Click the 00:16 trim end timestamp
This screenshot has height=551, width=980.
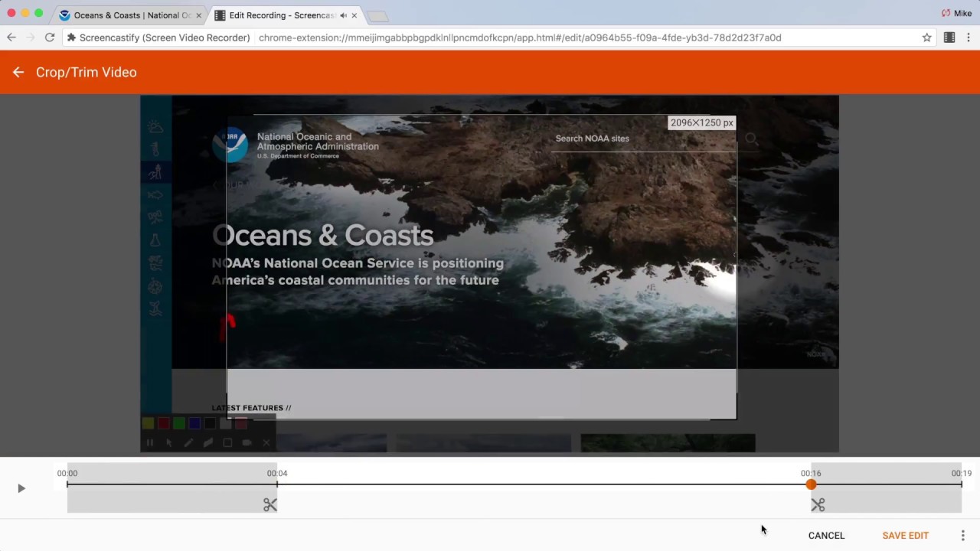[811, 473]
